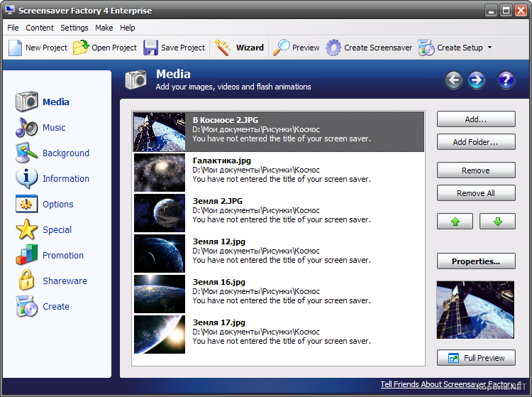Select the Земля 17.jpg thumbnail

(x=160, y=335)
